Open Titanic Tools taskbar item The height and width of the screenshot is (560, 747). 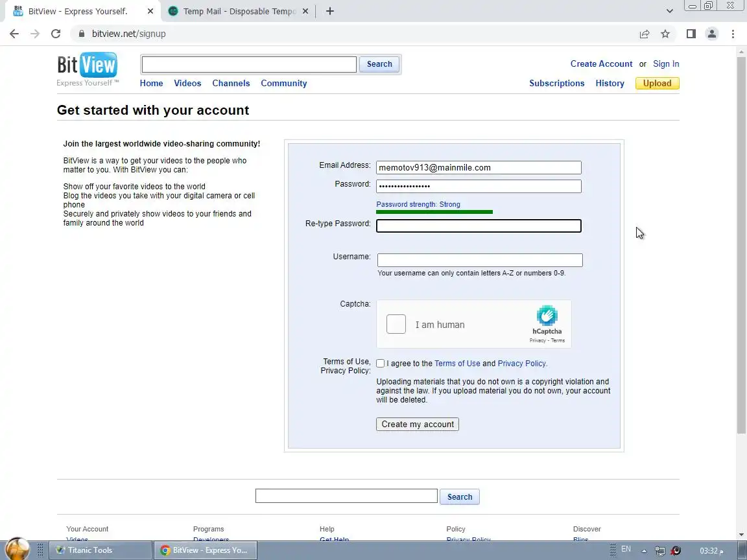[x=101, y=550]
